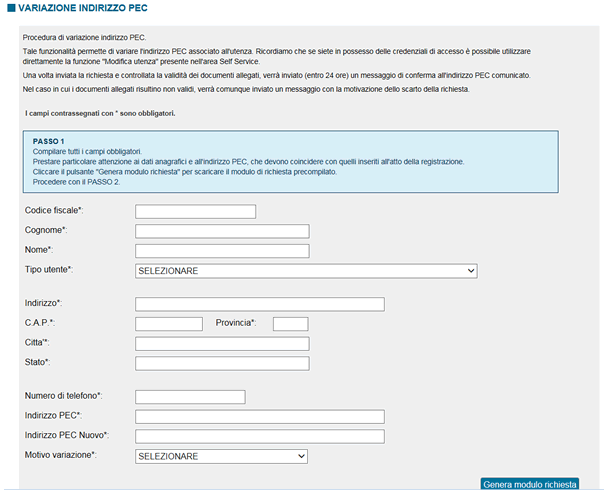Click the Variazione Indirizzo PEC heading
The image size is (610, 501).
83,8
